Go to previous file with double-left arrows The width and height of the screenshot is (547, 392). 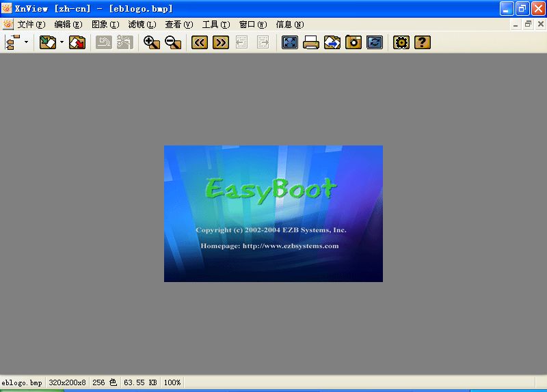[x=200, y=42]
